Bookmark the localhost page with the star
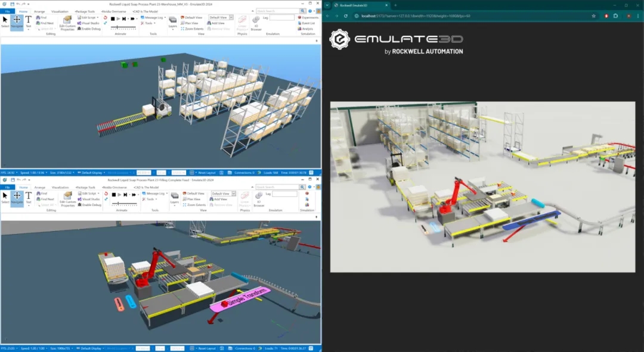The height and width of the screenshot is (352, 644). pyautogui.click(x=593, y=16)
